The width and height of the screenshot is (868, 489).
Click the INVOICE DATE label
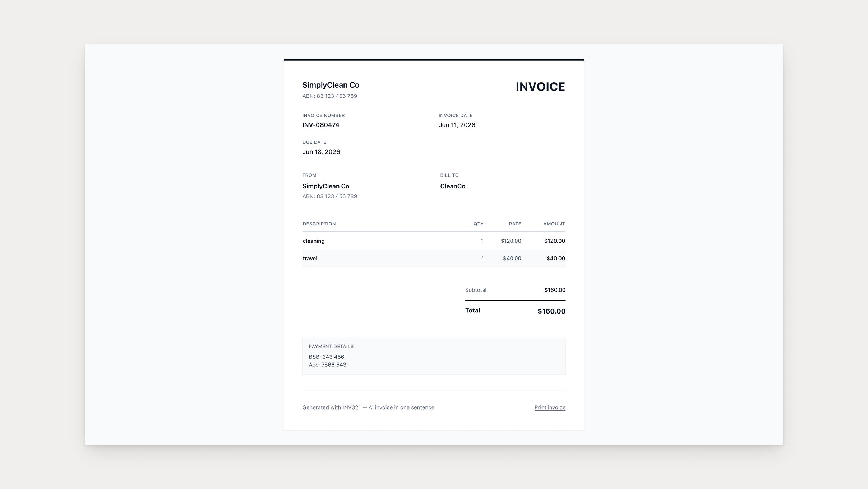tap(456, 115)
